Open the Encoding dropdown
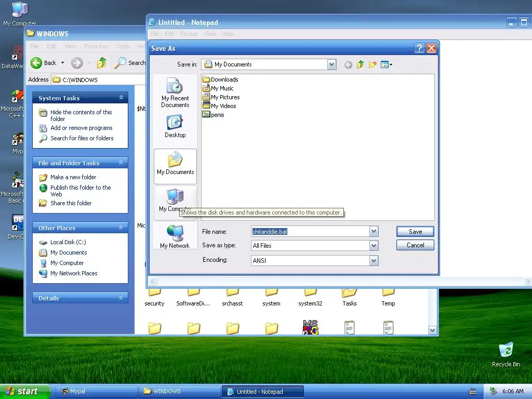532x399 pixels. click(x=374, y=260)
